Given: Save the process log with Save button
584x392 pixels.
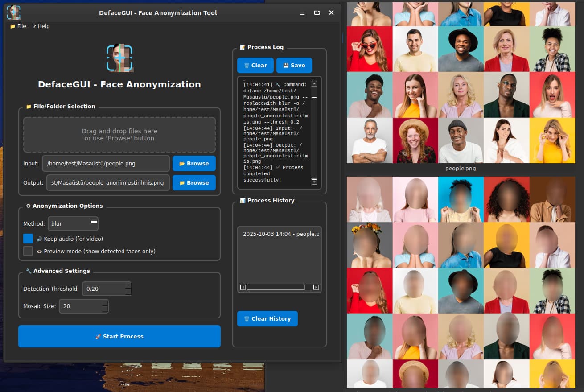Looking at the screenshot, I should pos(294,65).
